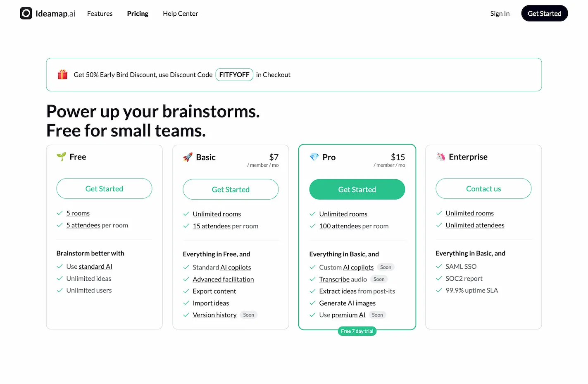Select the Pricing navigation item
Viewport: 588px width, 384px height.
(138, 13)
